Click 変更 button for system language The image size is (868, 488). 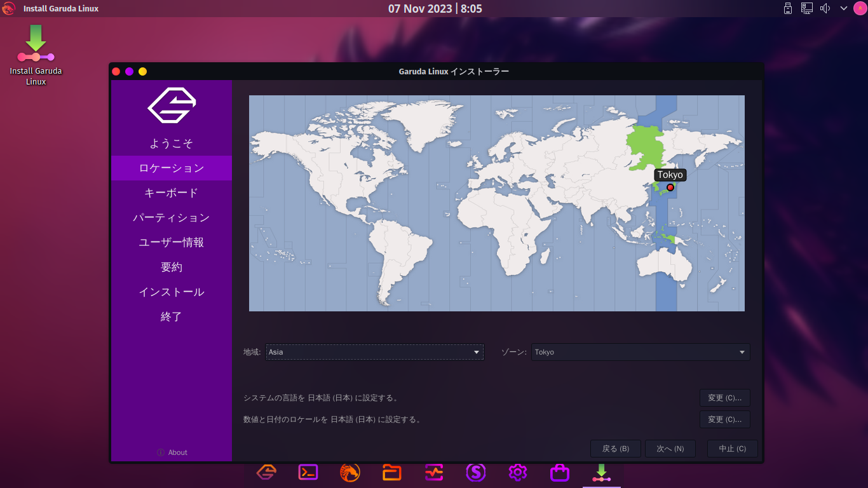tap(725, 398)
